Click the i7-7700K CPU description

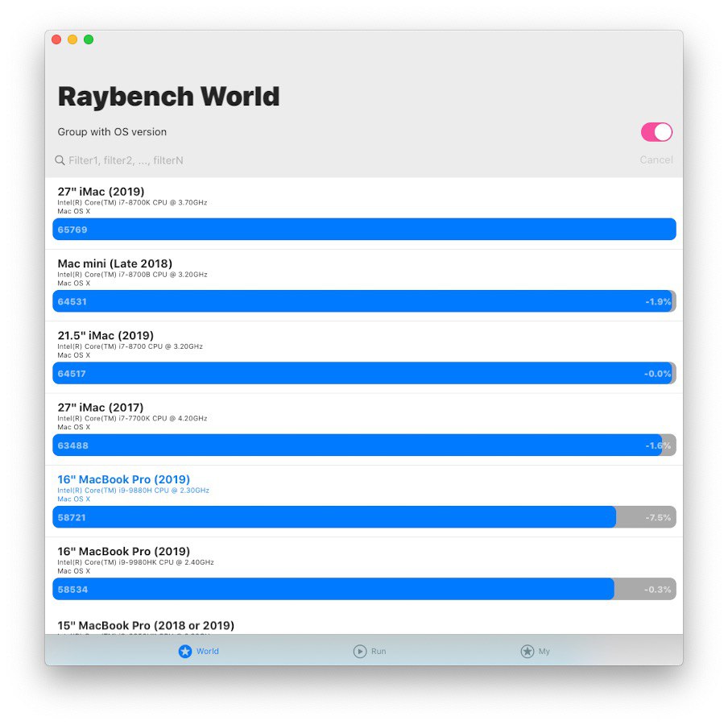(x=132, y=418)
